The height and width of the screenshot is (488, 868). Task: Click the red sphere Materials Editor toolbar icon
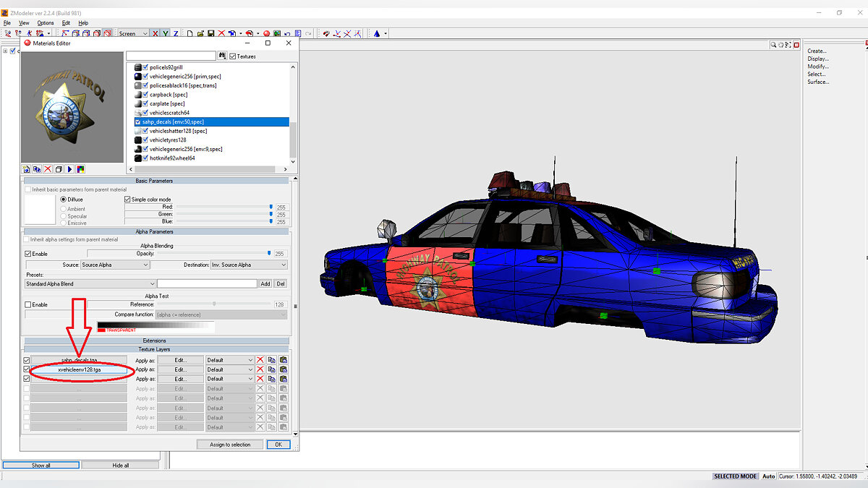click(x=266, y=33)
